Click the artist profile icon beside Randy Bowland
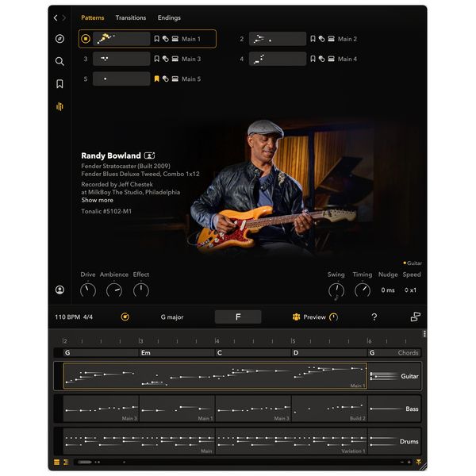The image size is (476, 476). pos(149,156)
